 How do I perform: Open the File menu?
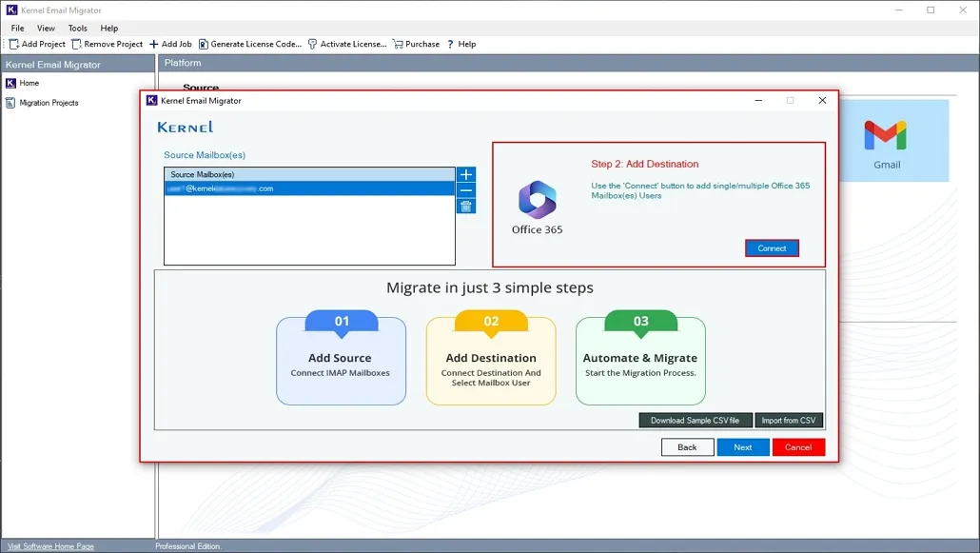[x=17, y=29]
